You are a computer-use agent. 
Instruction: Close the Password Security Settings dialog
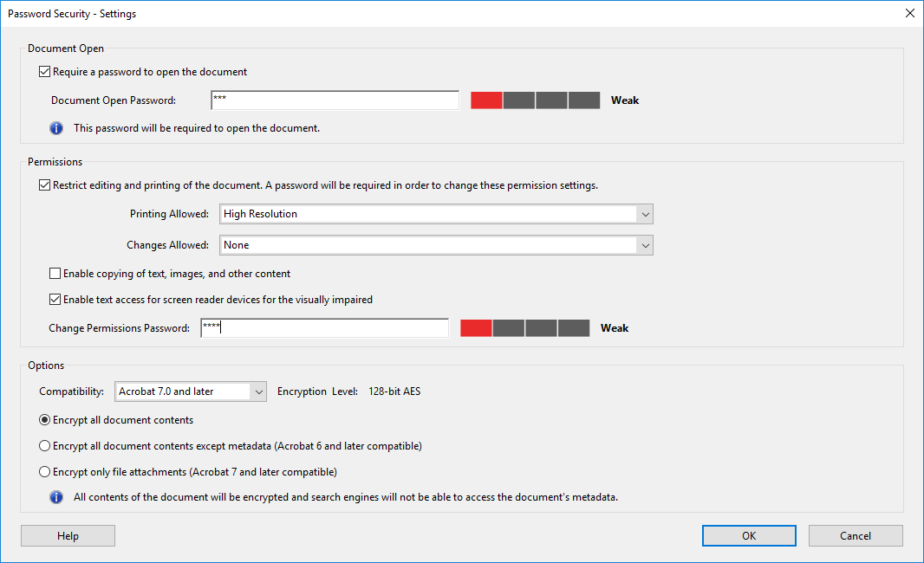click(x=910, y=13)
